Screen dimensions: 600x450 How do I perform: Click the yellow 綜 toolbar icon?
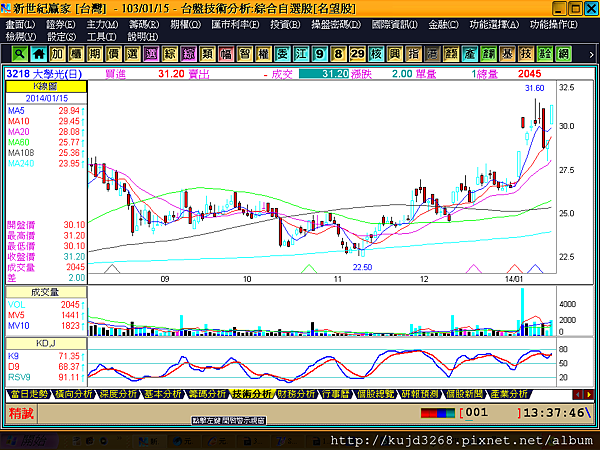(x=170, y=54)
